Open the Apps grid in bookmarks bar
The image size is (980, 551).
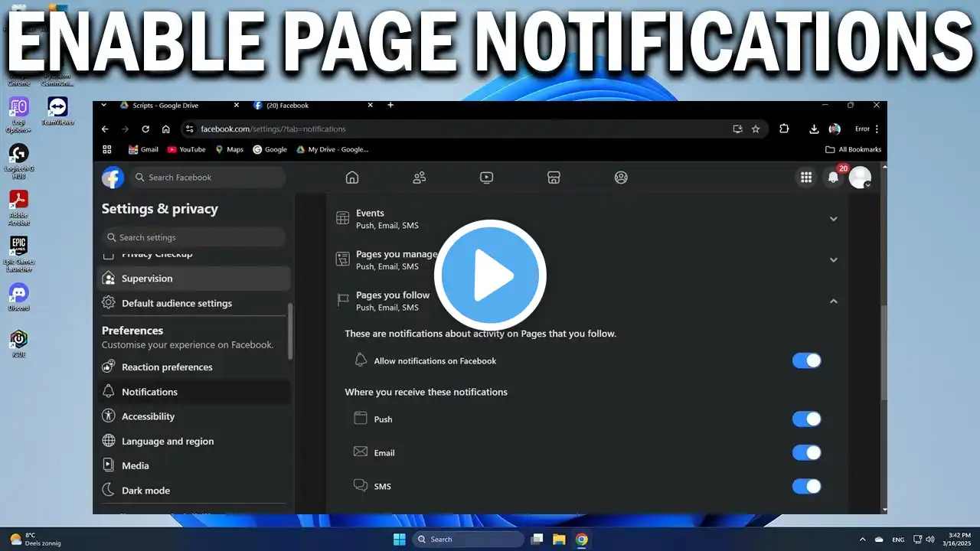tap(107, 149)
